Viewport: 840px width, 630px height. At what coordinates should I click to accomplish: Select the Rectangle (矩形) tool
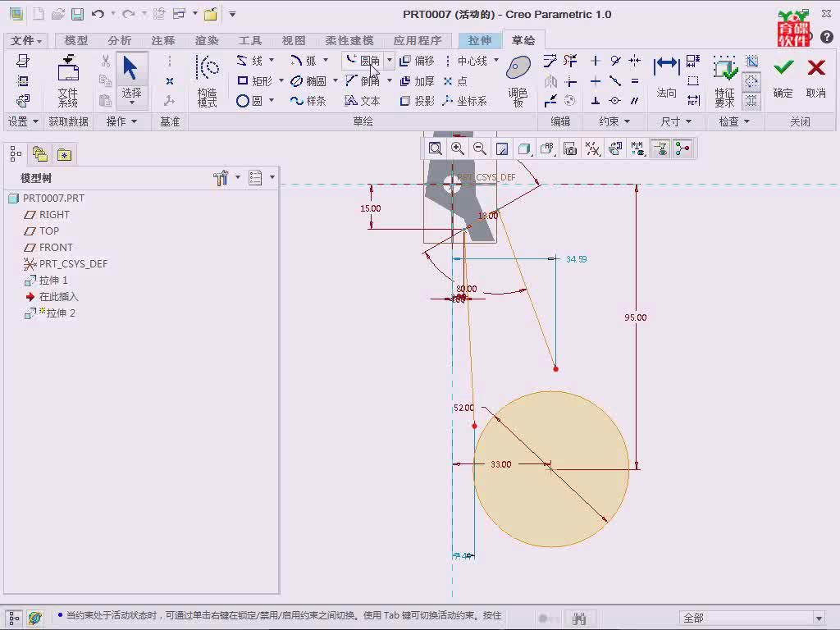point(255,81)
